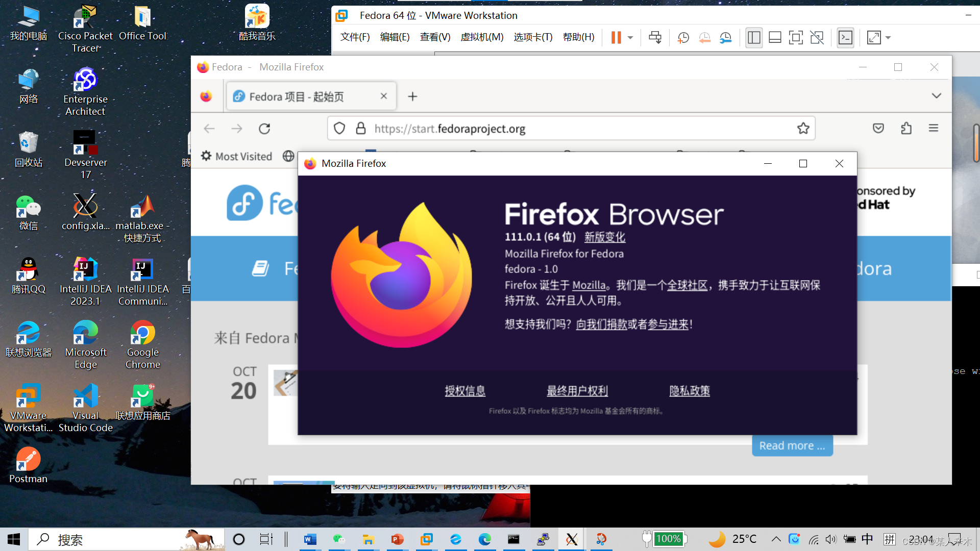Take a snapshot of the virtual machine
This screenshot has width=980, height=551.
point(683,37)
